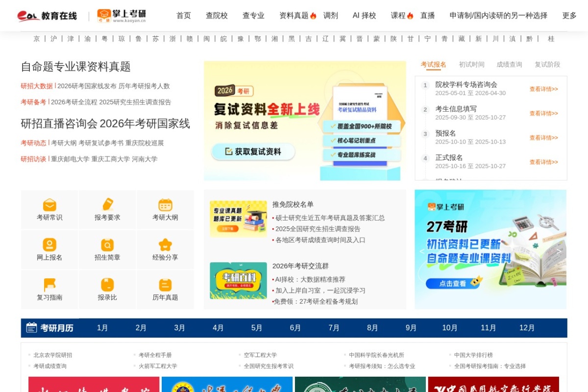This screenshot has width=588, height=392.
Task: Click 查看详情 for 院校学科专场咨询会
Action: (x=543, y=89)
